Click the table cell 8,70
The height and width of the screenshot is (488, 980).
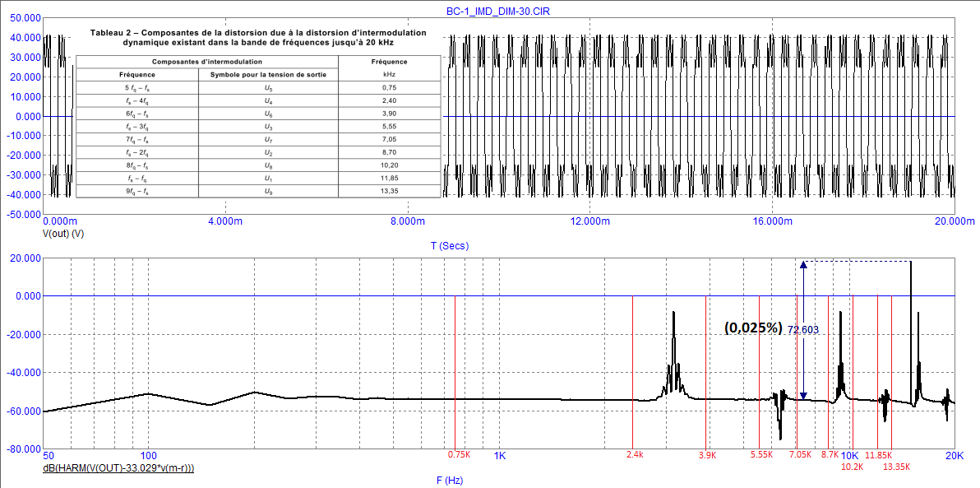[x=389, y=153]
